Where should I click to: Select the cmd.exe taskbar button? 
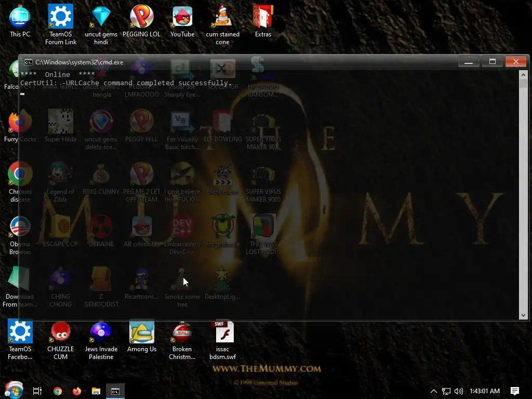[x=115, y=391]
